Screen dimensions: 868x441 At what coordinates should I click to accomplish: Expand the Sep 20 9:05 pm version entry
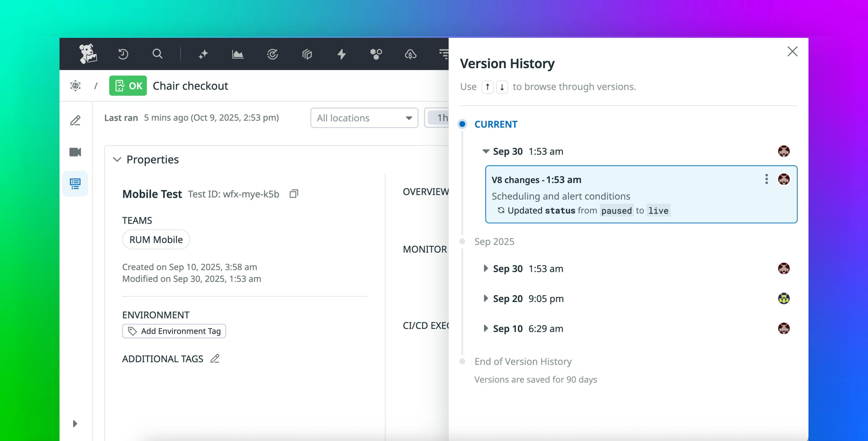coord(485,298)
